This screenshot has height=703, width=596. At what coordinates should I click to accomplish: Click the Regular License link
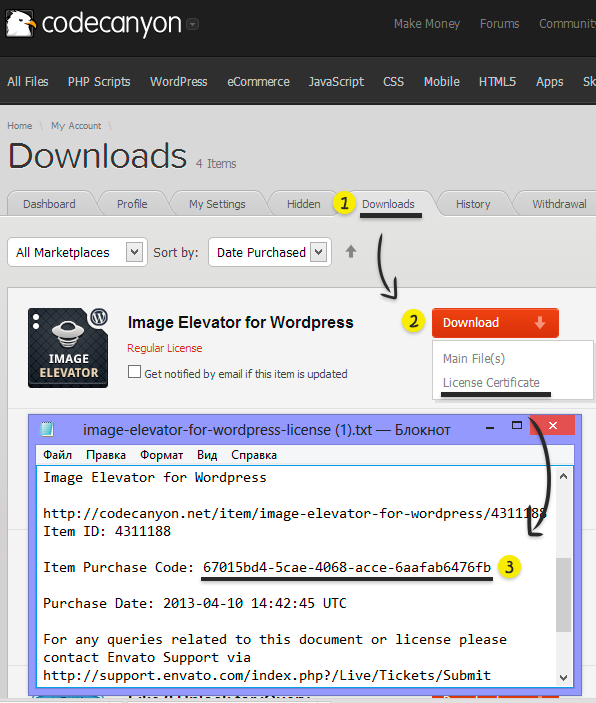(164, 348)
